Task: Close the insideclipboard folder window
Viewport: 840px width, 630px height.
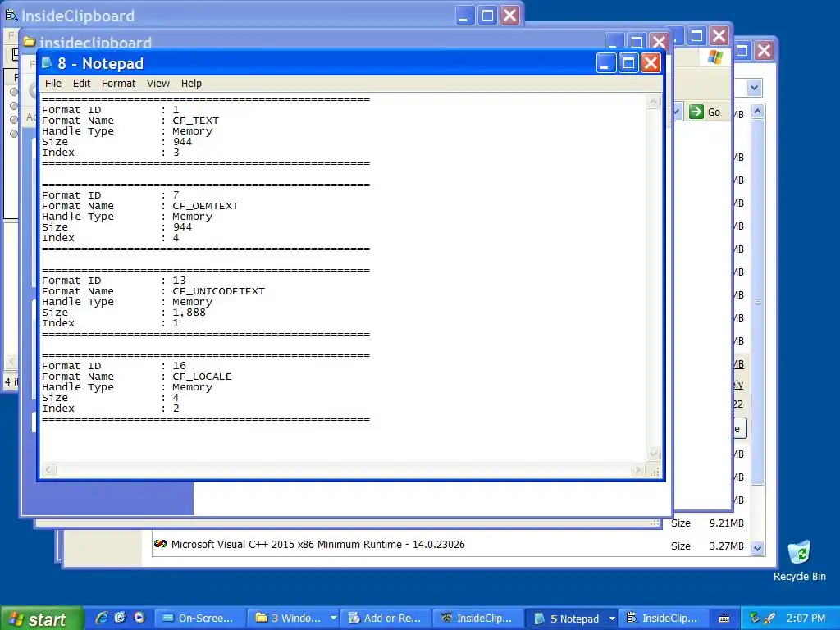Action: coord(659,42)
